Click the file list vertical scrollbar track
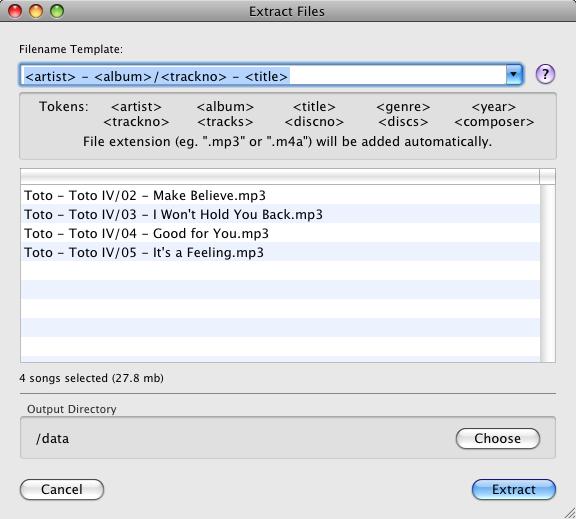This screenshot has width=576, height=519. tap(548, 273)
